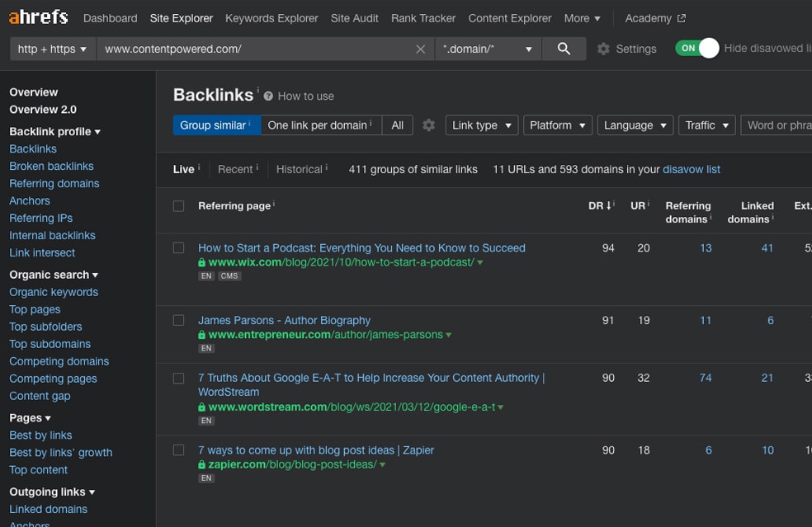The image size is (812, 527).
Task: Select the Group similar tab
Action: click(x=216, y=125)
